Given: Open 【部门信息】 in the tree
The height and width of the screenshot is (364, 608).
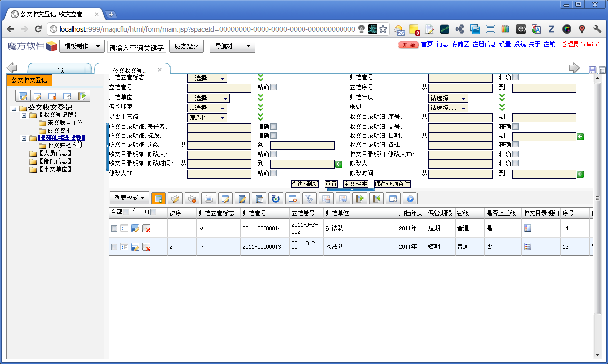Looking at the screenshot, I should tap(55, 161).
